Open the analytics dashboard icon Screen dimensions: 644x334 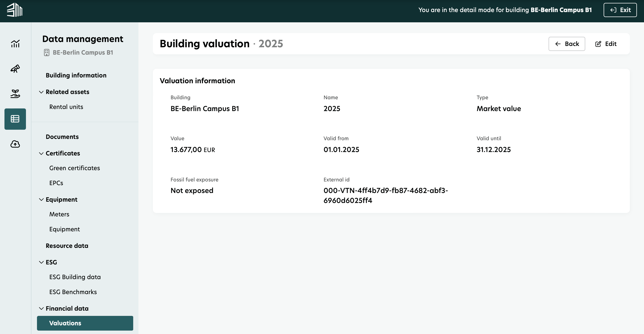[x=15, y=44]
